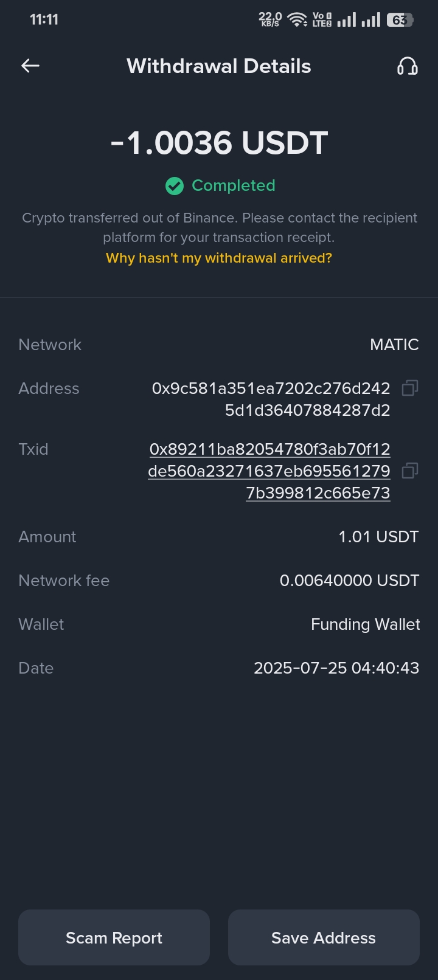
Task: Tap the battery level indicator
Action: pyautogui.click(x=400, y=19)
